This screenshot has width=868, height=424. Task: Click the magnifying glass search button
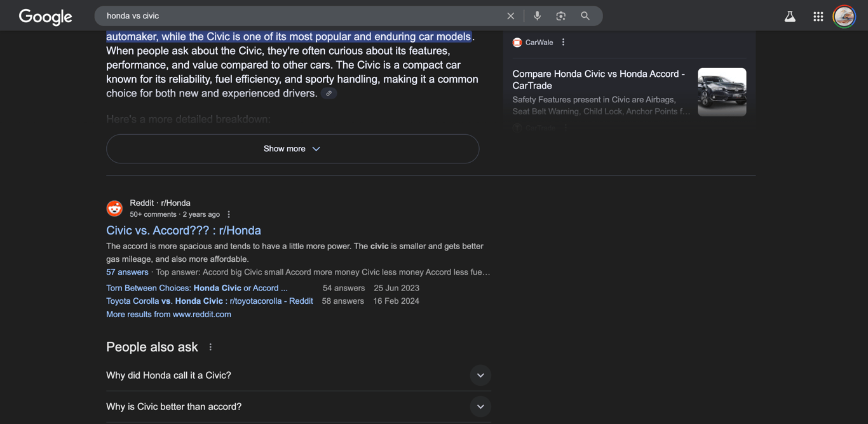(585, 16)
